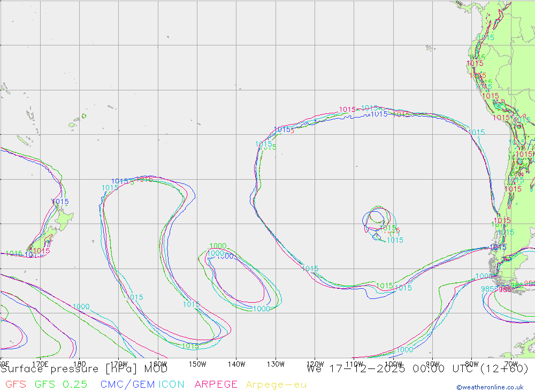Click the magenta ARPEGE legend entry
The image size is (535, 392).
216,384
